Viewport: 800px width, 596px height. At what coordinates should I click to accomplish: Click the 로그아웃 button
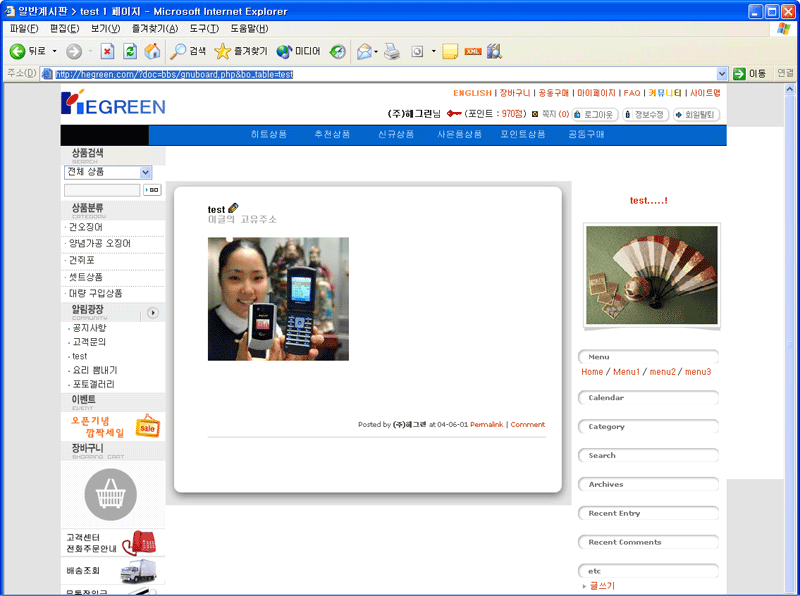594,114
